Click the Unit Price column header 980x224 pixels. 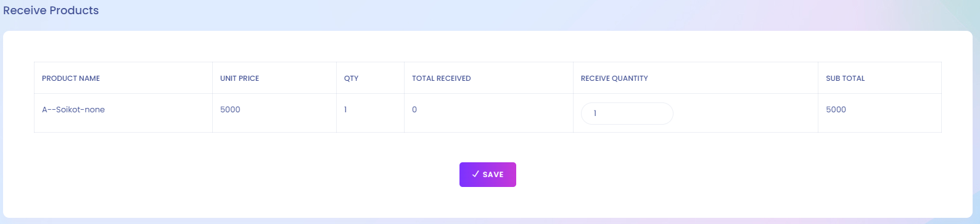point(239,78)
